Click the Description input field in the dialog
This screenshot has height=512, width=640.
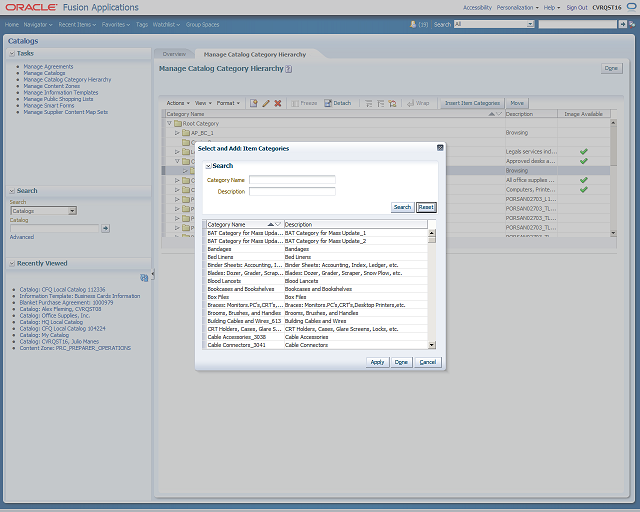click(292, 191)
